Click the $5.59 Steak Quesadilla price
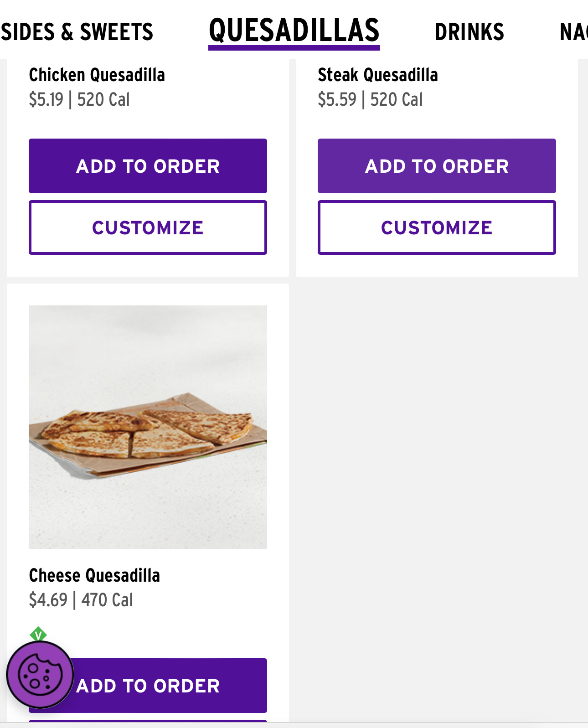Image resolution: width=588 pixels, height=728 pixels. (x=337, y=99)
